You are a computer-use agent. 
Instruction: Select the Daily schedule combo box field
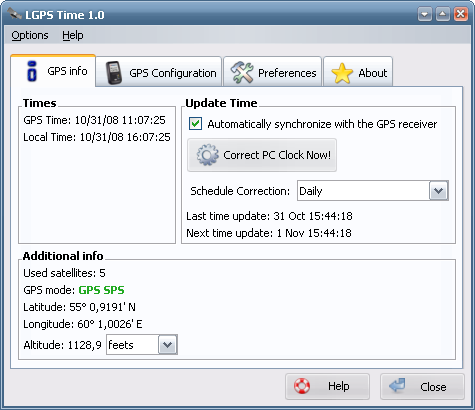point(373,191)
